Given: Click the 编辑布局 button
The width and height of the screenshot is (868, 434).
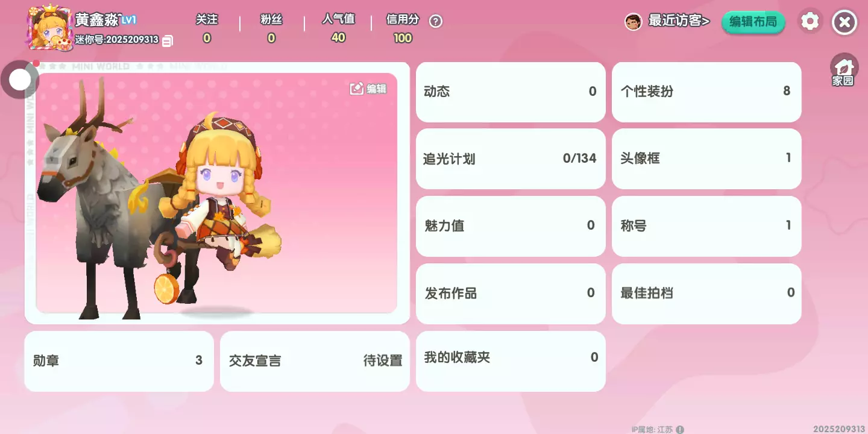Looking at the screenshot, I should [753, 22].
